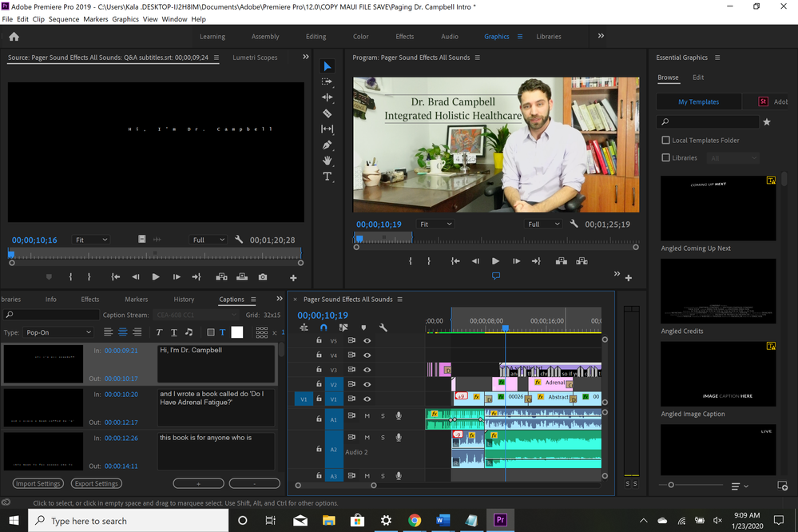Click the Home icon in workspace bar
This screenshot has height=532, width=798.
(x=14, y=37)
